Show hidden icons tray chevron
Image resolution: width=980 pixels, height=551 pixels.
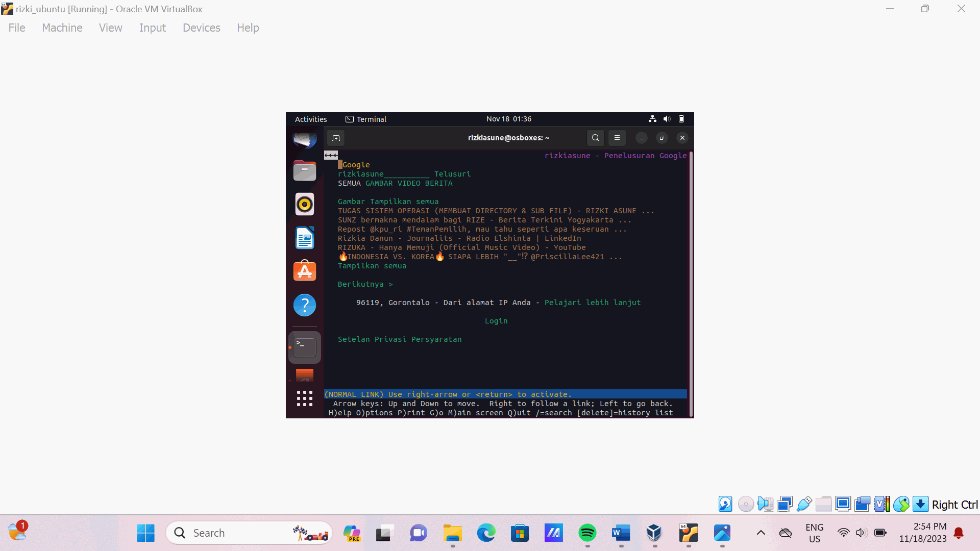(761, 533)
